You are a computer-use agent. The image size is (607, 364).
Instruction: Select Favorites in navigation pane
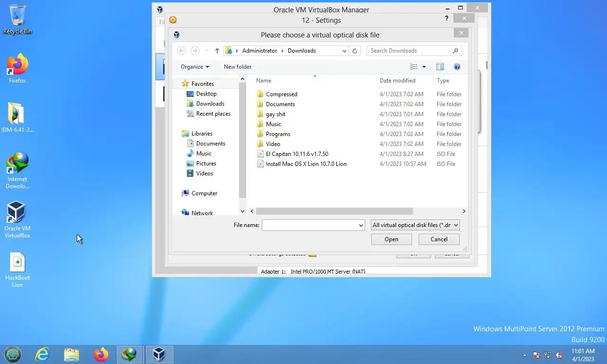pyautogui.click(x=202, y=84)
